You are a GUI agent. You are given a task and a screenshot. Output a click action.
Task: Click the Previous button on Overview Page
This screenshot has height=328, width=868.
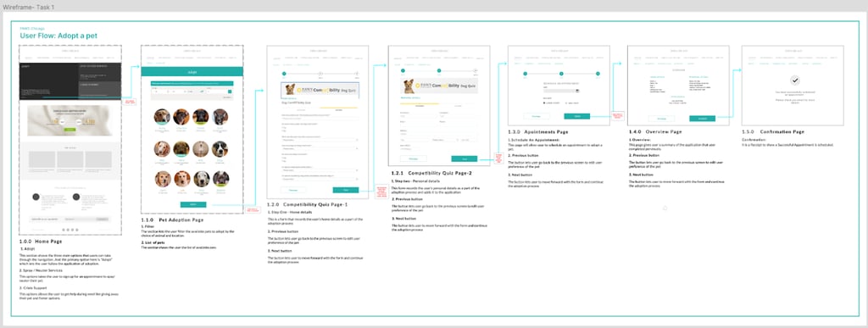click(661, 119)
